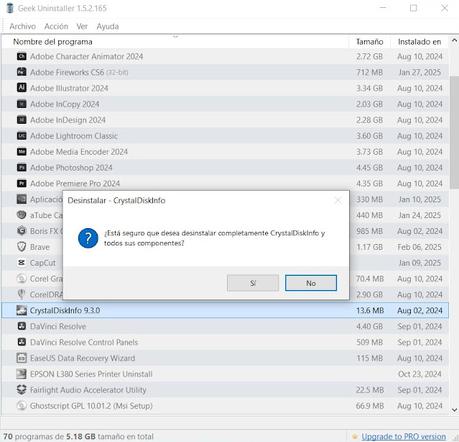Click the Adobe Lightroom Classic icon

click(x=21, y=136)
